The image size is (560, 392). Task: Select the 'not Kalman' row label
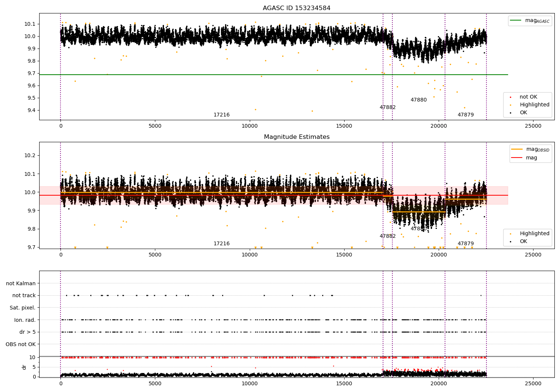point(21,283)
